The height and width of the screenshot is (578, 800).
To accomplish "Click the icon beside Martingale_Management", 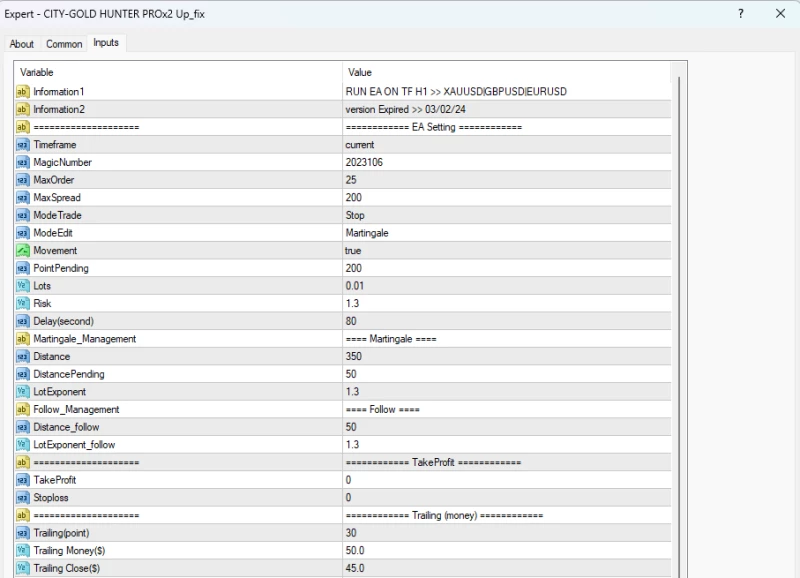I will (23, 339).
